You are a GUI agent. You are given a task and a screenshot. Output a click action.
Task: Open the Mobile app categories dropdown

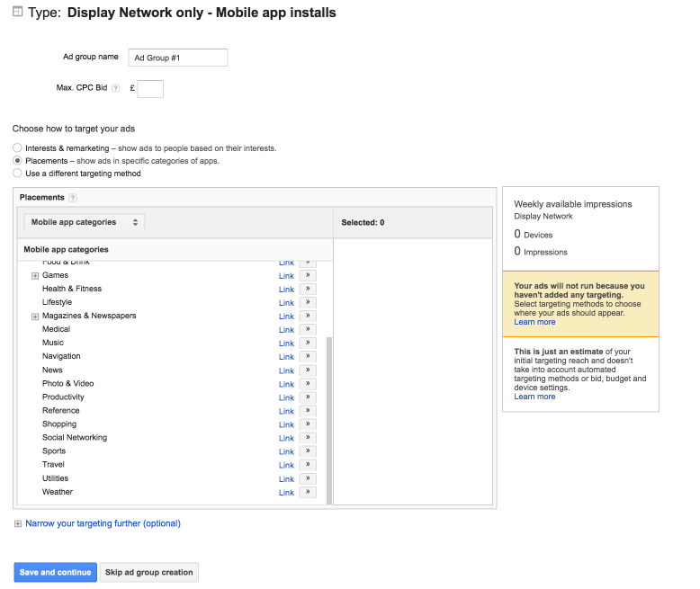coord(85,222)
